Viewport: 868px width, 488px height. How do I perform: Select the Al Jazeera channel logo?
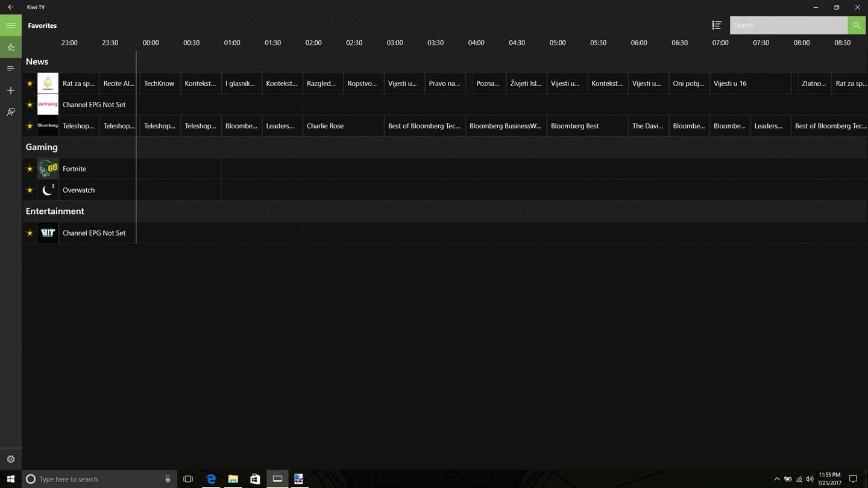click(x=48, y=83)
